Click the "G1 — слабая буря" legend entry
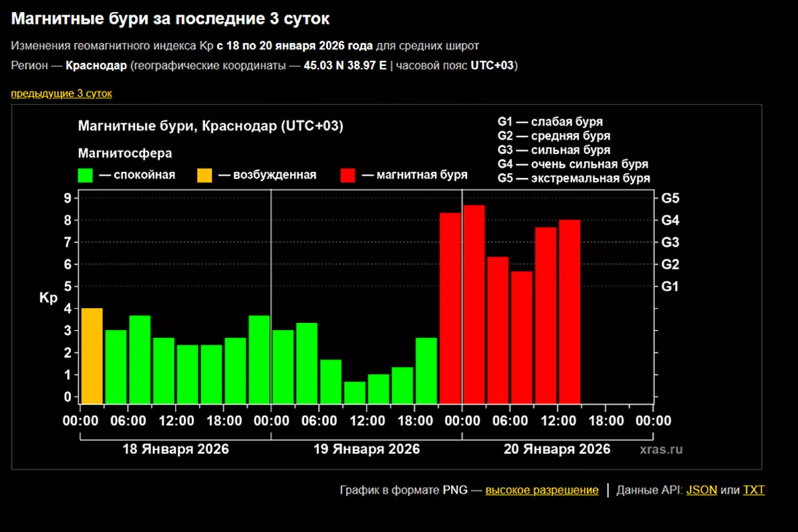This screenshot has width=798, height=532. pos(550,122)
